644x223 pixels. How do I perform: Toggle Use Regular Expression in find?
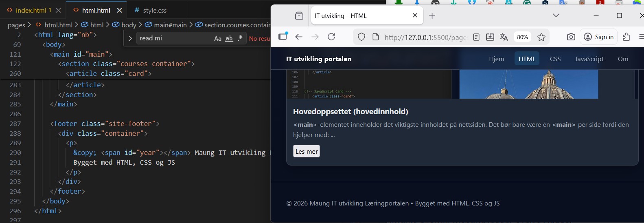[240, 38]
